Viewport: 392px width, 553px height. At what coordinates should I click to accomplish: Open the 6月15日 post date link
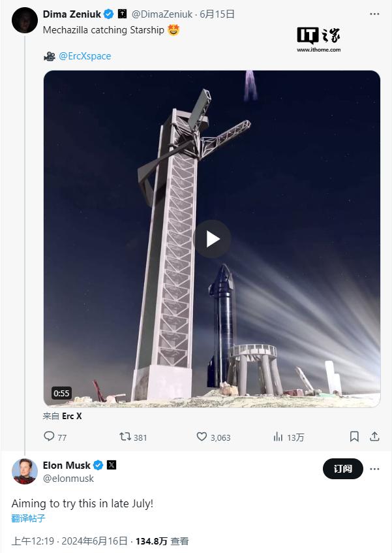click(x=216, y=14)
